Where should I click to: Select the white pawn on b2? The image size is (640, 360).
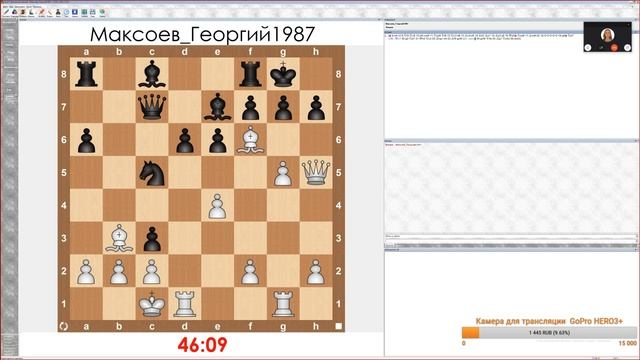click(119, 271)
